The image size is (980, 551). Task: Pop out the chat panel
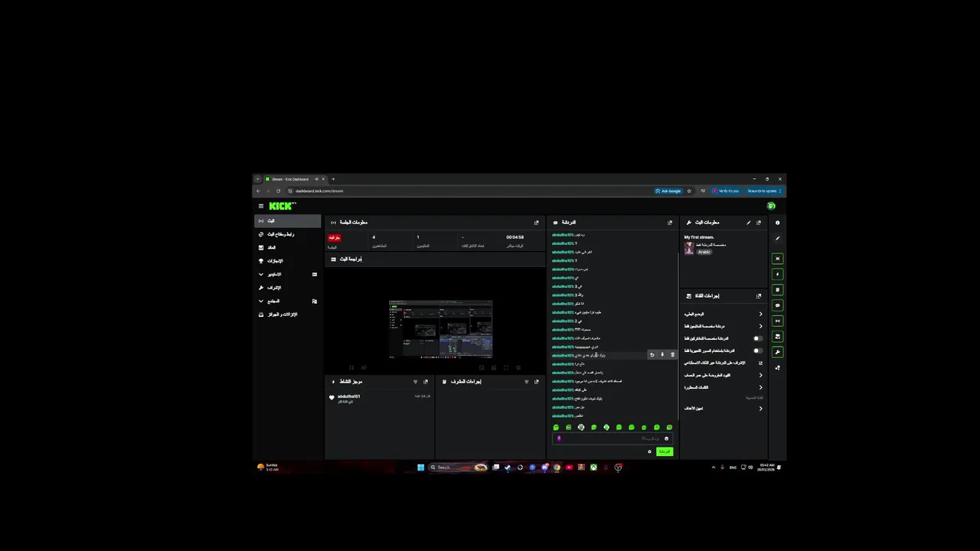click(670, 223)
